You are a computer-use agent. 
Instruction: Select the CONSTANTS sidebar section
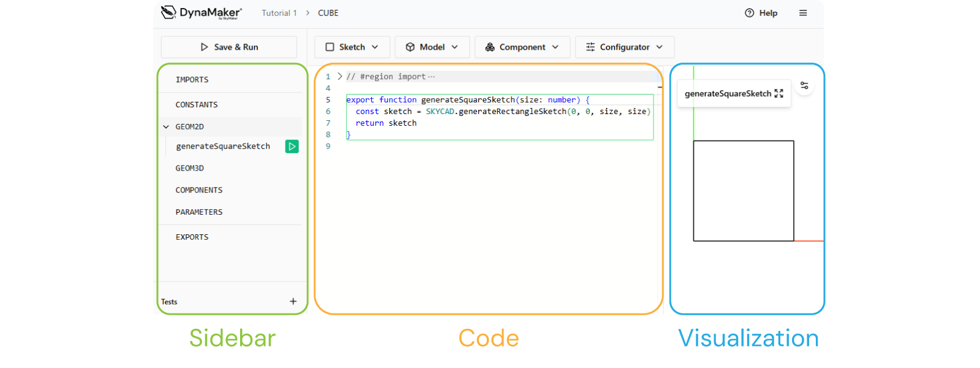click(x=197, y=105)
